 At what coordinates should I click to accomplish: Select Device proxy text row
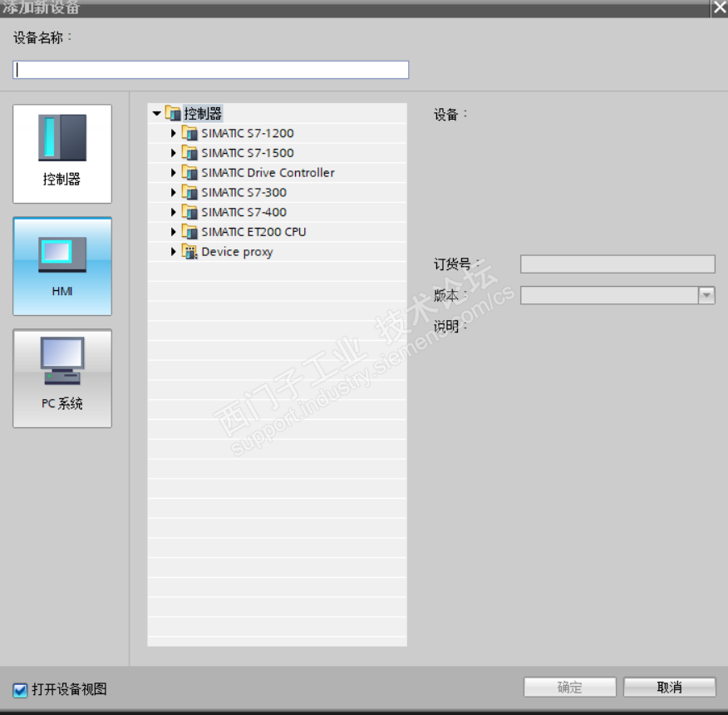point(237,252)
